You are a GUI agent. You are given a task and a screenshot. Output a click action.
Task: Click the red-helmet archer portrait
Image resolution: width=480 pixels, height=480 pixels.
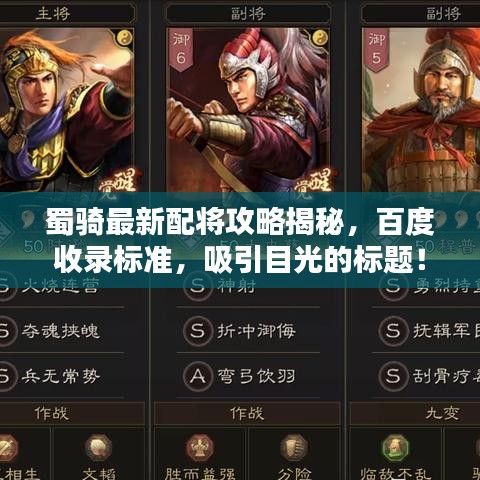pyautogui.click(x=248, y=110)
